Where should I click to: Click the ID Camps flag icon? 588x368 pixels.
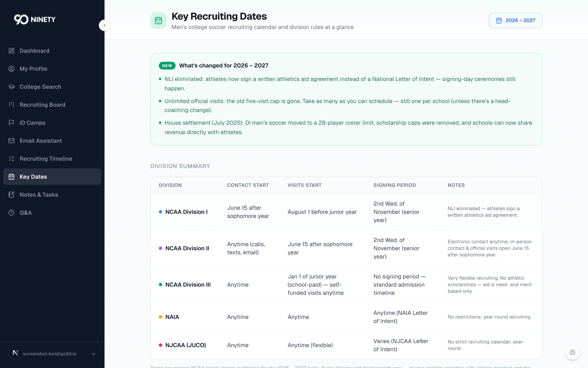point(11,123)
